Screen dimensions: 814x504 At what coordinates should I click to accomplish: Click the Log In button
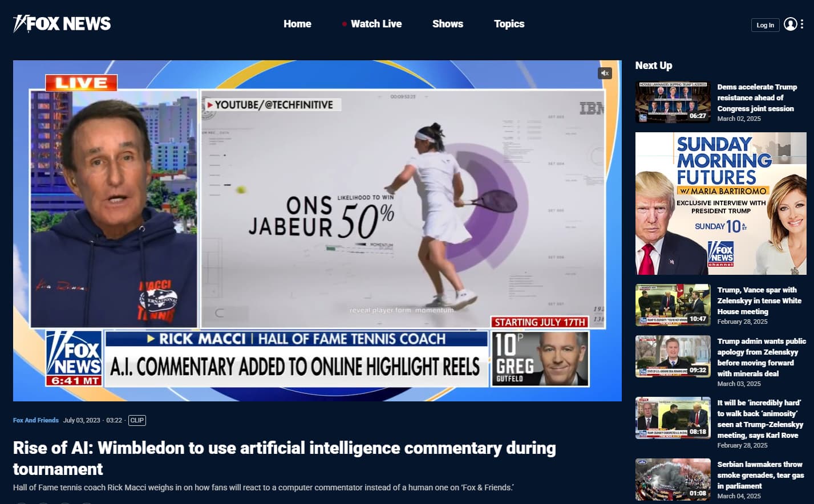tap(765, 25)
